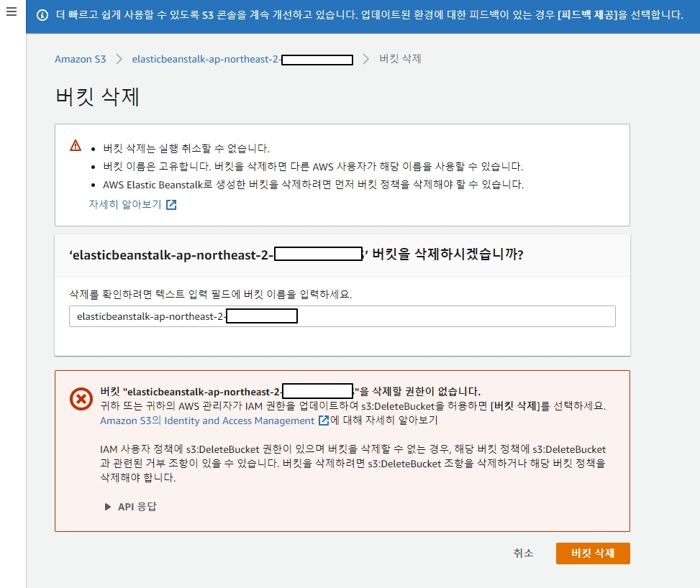Image resolution: width=700 pixels, height=588 pixels.
Task: Click external link icon after Identity and Access Management
Action: [324, 421]
